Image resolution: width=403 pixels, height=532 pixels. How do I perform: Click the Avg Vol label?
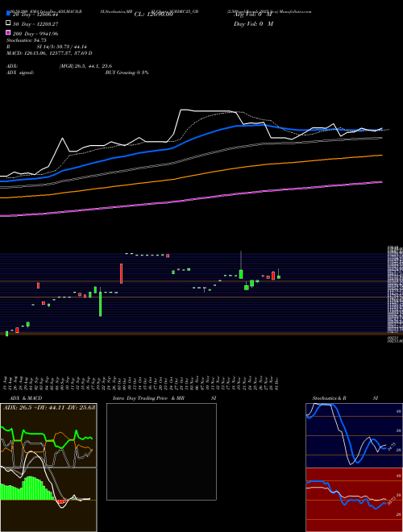(253, 15)
